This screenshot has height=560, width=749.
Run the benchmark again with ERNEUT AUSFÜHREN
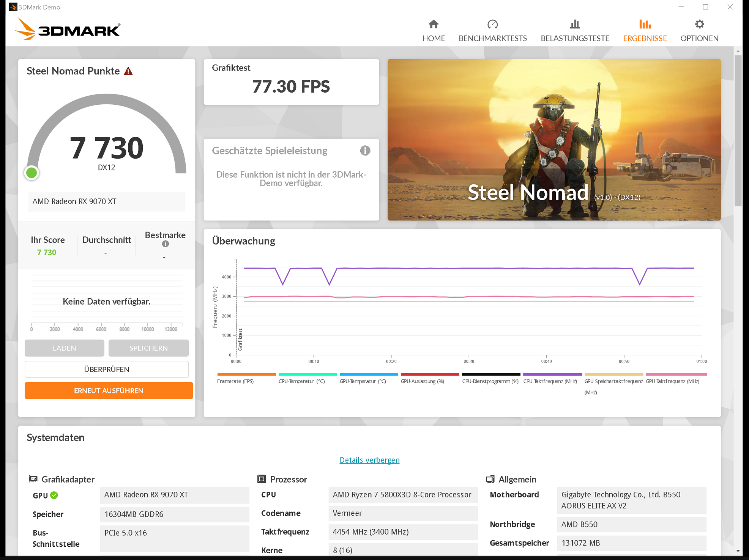(109, 390)
